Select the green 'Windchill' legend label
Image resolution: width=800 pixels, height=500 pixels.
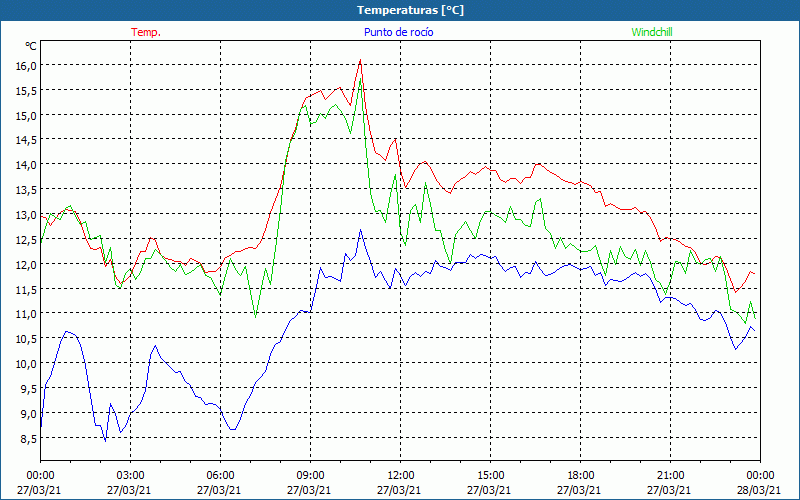(x=652, y=32)
